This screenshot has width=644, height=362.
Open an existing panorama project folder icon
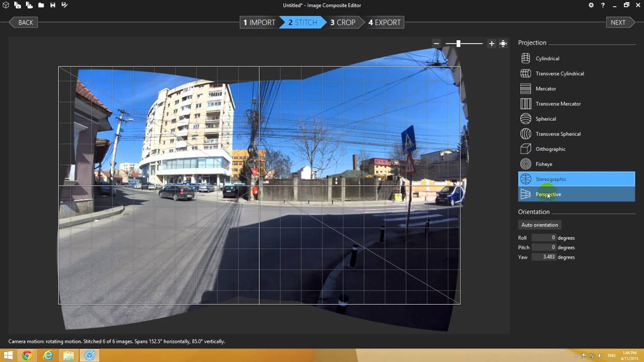pos(41,5)
